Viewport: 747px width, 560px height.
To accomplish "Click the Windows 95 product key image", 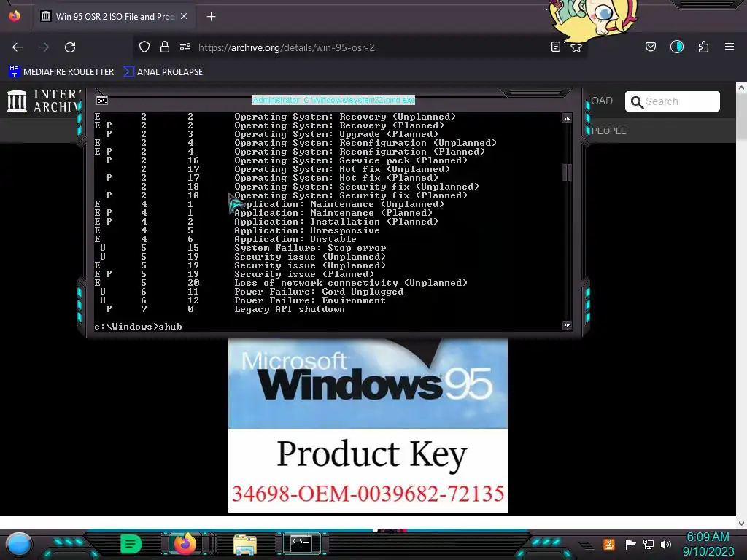I will point(368,425).
